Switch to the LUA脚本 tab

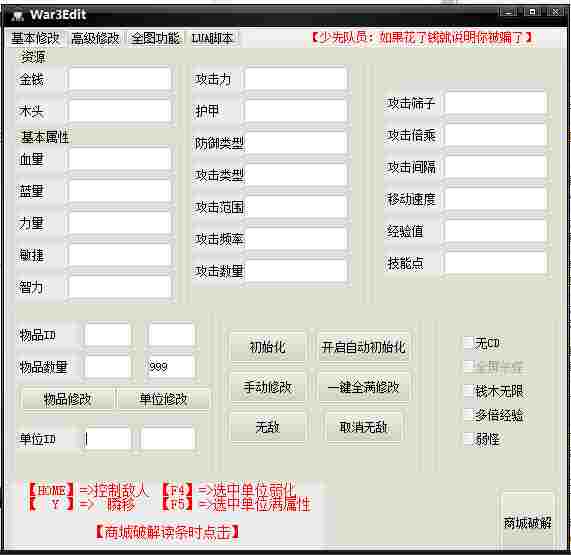pyautogui.click(x=212, y=38)
